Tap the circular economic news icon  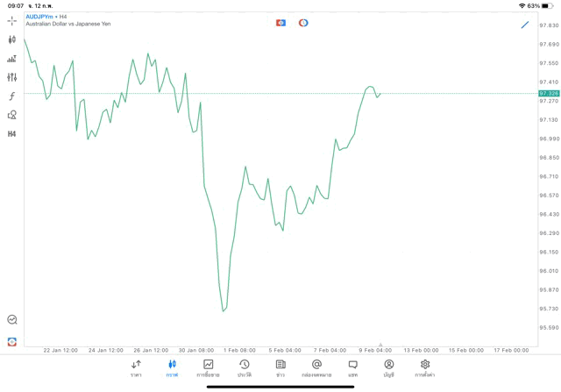pos(303,23)
